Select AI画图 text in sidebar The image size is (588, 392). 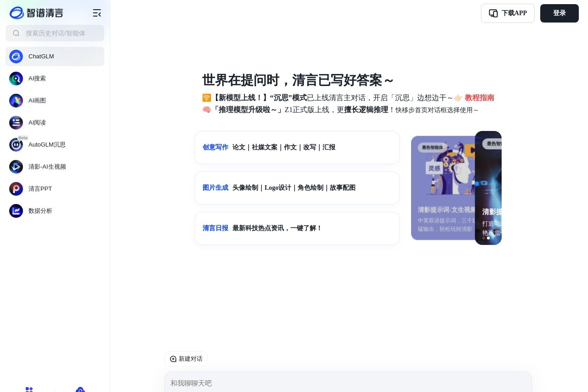pyautogui.click(x=37, y=101)
